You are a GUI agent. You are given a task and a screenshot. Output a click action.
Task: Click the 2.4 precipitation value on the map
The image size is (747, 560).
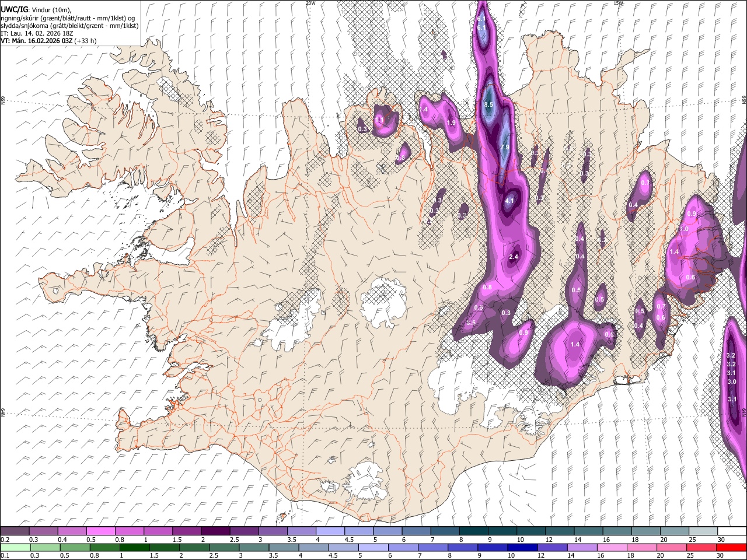[x=514, y=257]
